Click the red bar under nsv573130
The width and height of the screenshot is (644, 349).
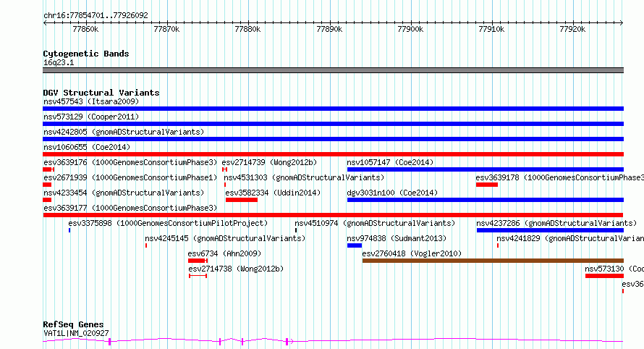pos(605,276)
